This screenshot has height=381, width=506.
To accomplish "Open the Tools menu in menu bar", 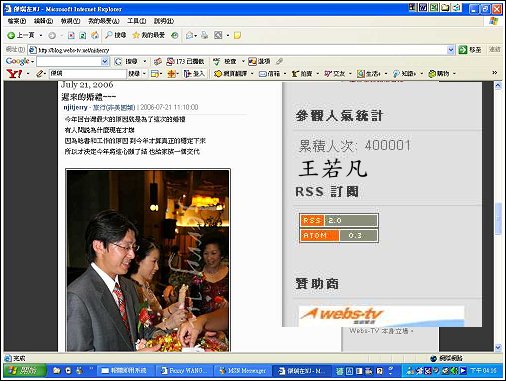I will coord(136,21).
